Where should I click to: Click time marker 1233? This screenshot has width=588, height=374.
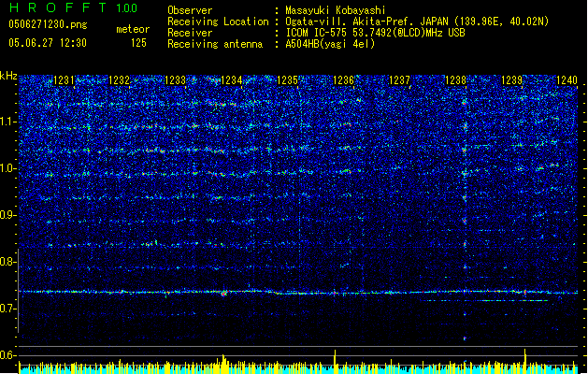tap(175, 80)
